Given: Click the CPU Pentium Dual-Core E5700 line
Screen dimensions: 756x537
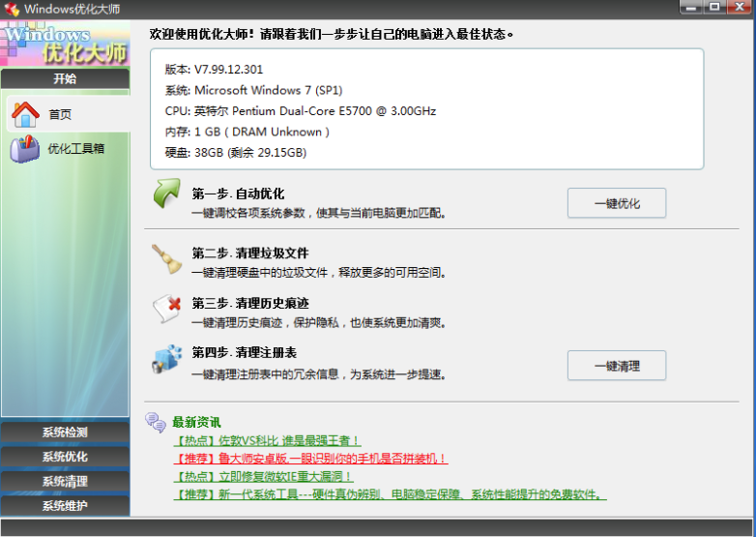Looking at the screenshot, I should click(301, 111).
